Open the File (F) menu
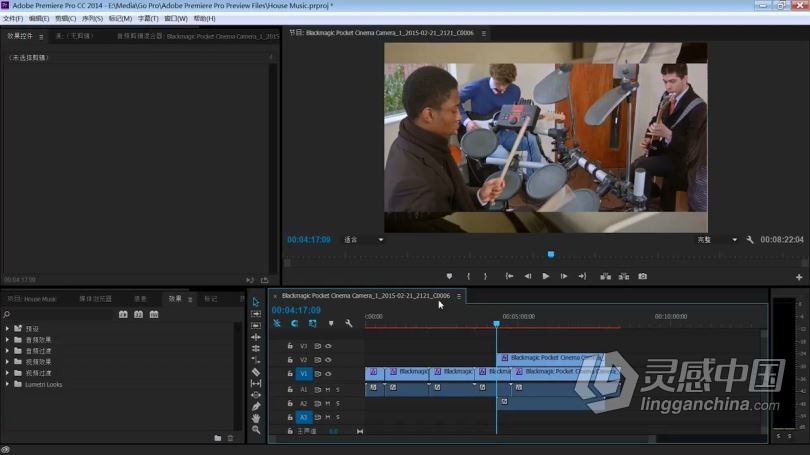This screenshot has width=810, height=455. 13,19
